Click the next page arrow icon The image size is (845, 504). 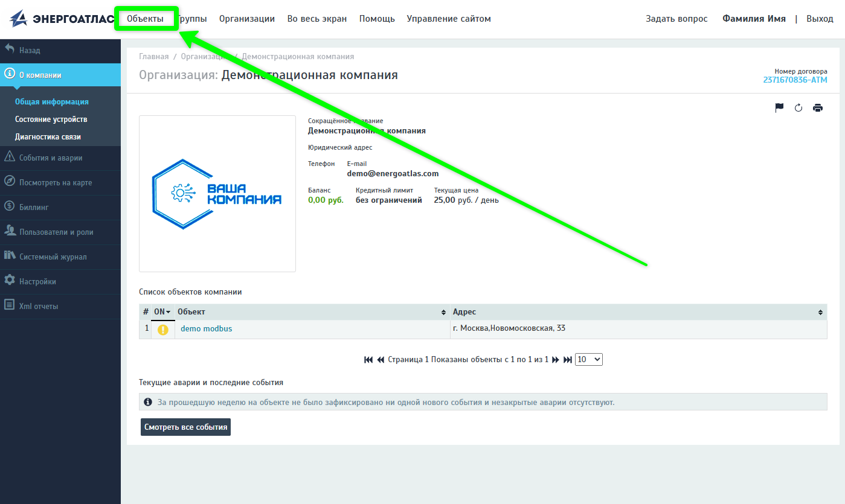pyautogui.click(x=556, y=360)
